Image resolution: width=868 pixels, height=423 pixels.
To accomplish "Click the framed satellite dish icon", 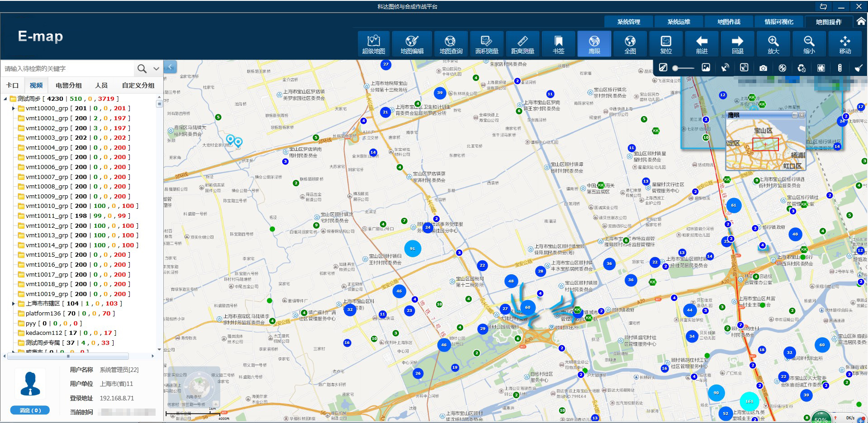I will coord(744,68).
